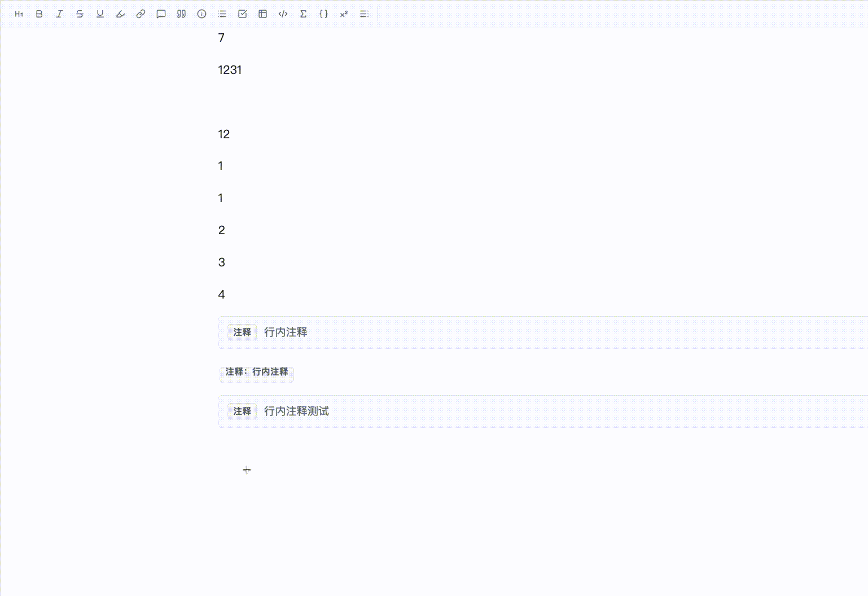The width and height of the screenshot is (868, 596).
Task: Insert a code block with angle-bracket icon
Action: tap(283, 14)
